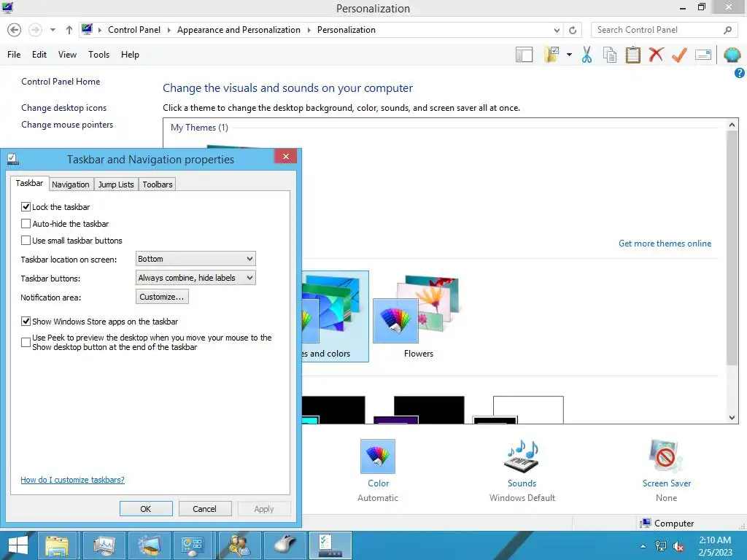Switch to the Toolbars tab

(x=158, y=184)
